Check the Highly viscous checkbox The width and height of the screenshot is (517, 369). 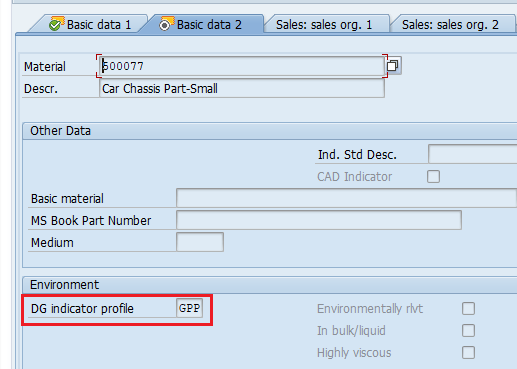coord(468,353)
